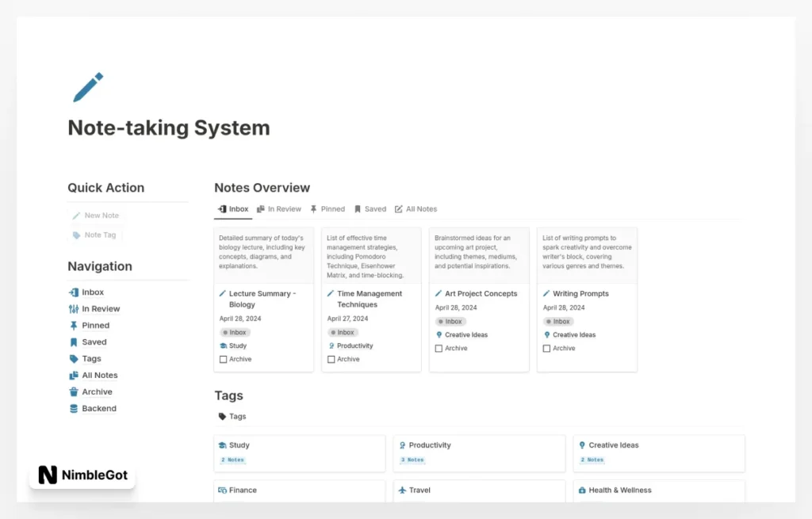Image resolution: width=812 pixels, height=519 pixels.
Task: Select the Study graduation-cap icon on Lecture Summary
Action: tap(225, 345)
